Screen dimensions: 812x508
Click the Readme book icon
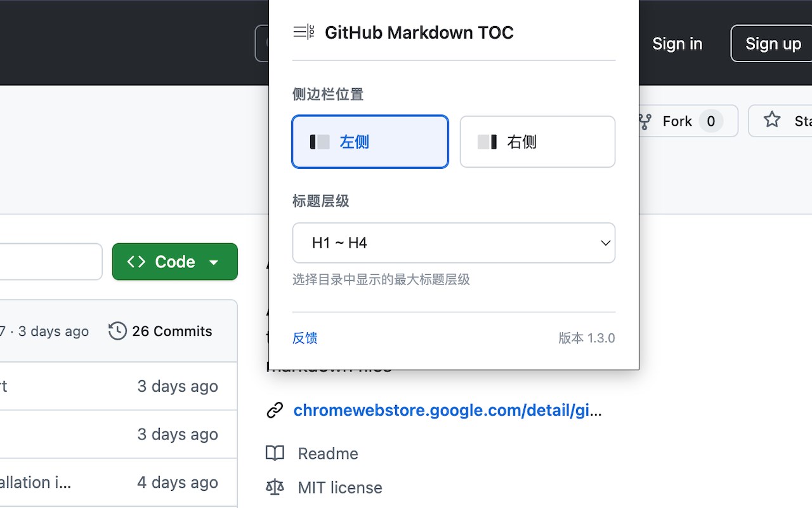[275, 453]
